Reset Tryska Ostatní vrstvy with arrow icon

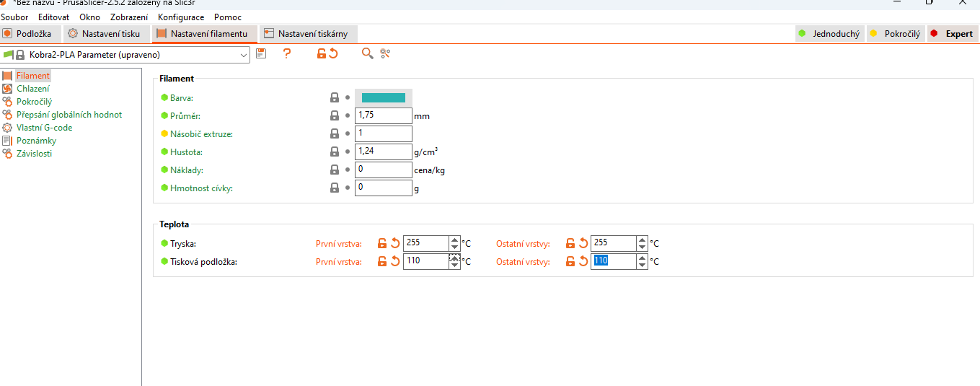coord(583,243)
